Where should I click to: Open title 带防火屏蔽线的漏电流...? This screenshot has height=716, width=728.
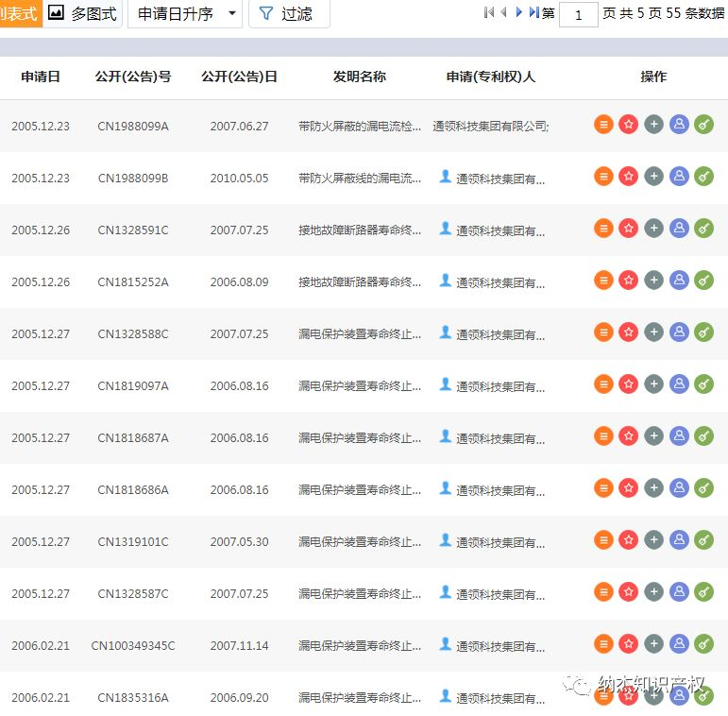click(360, 179)
